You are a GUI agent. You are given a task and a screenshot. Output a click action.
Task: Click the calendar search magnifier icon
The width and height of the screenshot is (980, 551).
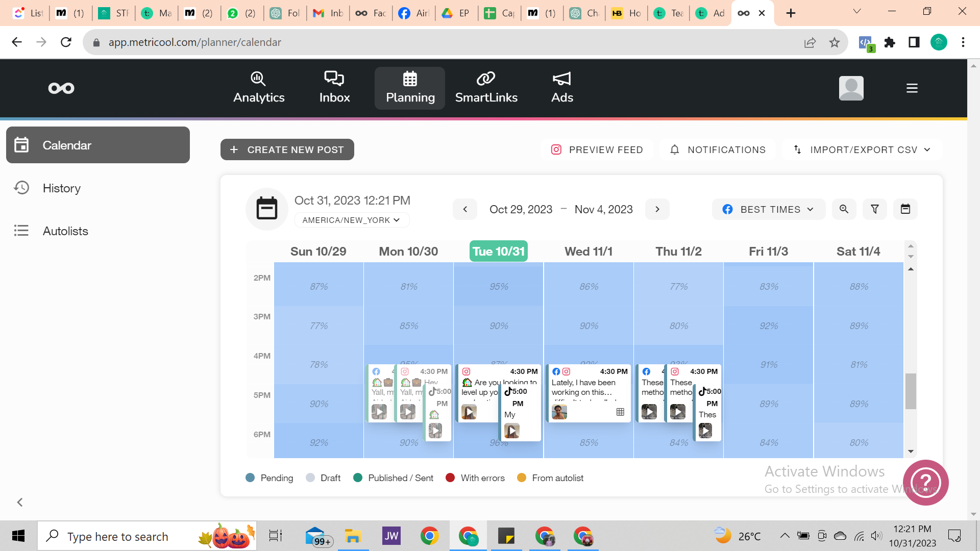point(844,209)
